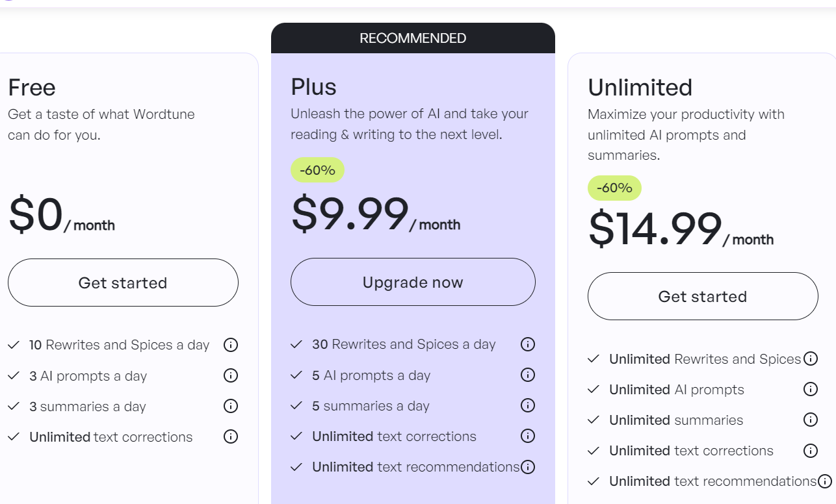The width and height of the screenshot is (836, 504).
Task: Click the -60% badge on Unlimited plan
Action: 614,188
